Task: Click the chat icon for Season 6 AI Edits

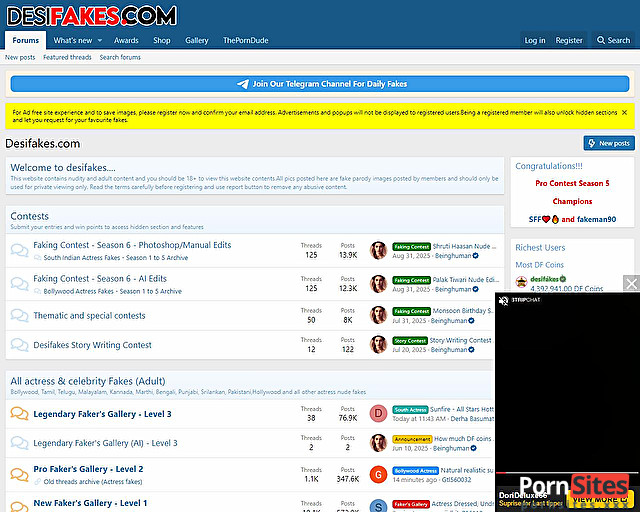Action: (19, 283)
